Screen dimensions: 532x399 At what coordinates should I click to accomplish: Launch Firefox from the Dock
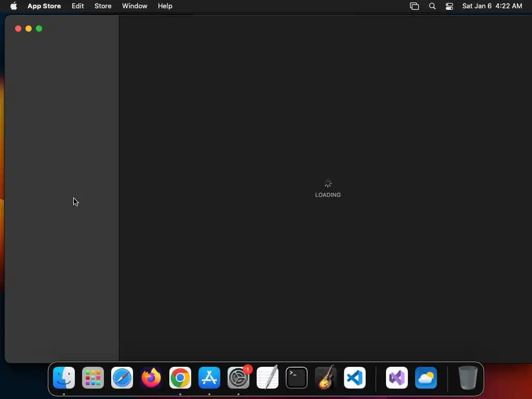coord(151,378)
